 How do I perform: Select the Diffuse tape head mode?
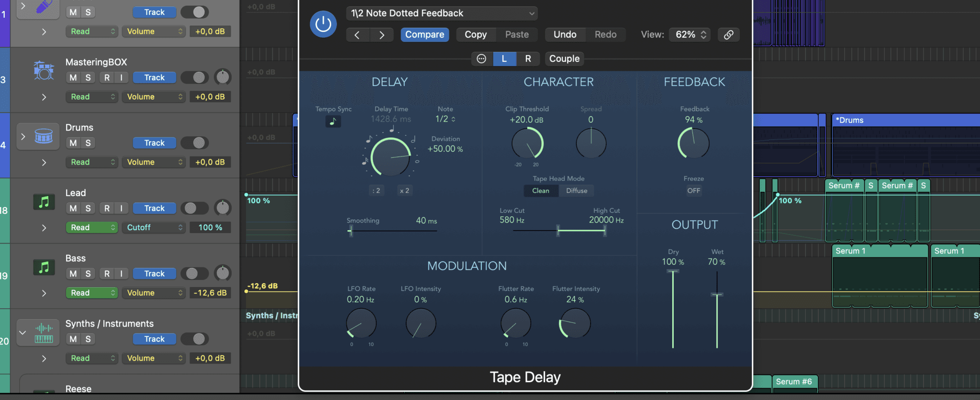(x=577, y=190)
